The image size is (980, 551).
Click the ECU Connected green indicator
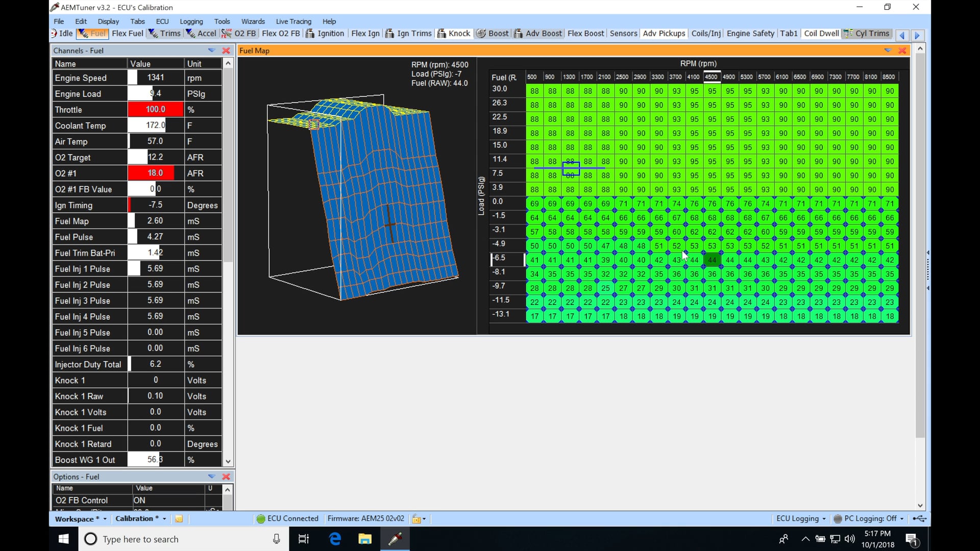pyautogui.click(x=261, y=519)
